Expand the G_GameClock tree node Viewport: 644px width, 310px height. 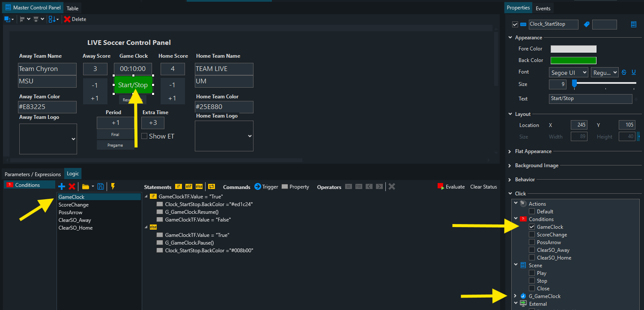point(515,296)
